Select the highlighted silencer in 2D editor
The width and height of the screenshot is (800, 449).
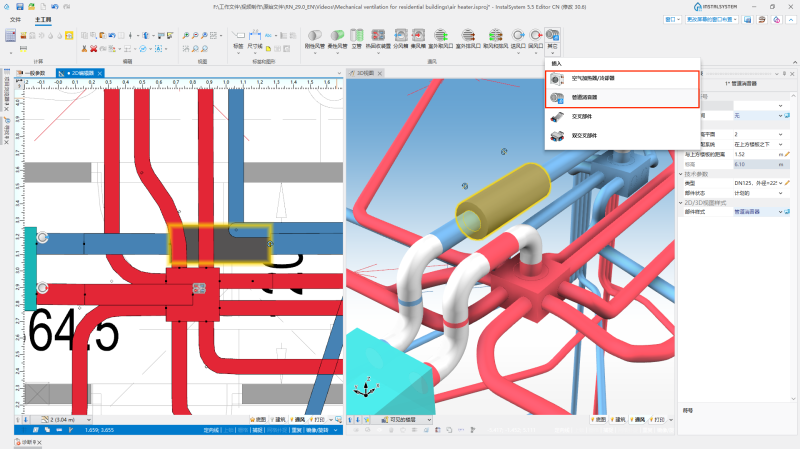[219, 244]
